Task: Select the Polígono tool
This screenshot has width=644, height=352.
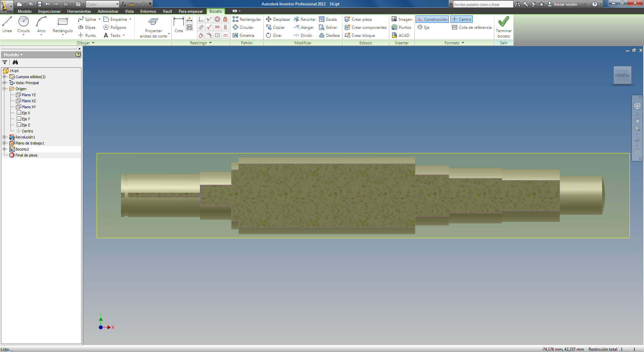Action: (115, 27)
